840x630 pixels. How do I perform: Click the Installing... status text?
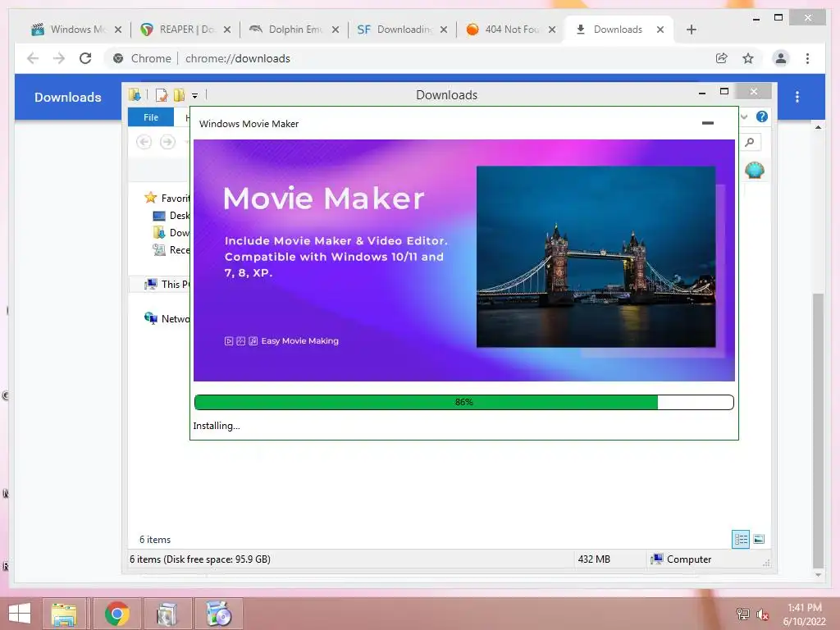tap(217, 426)
